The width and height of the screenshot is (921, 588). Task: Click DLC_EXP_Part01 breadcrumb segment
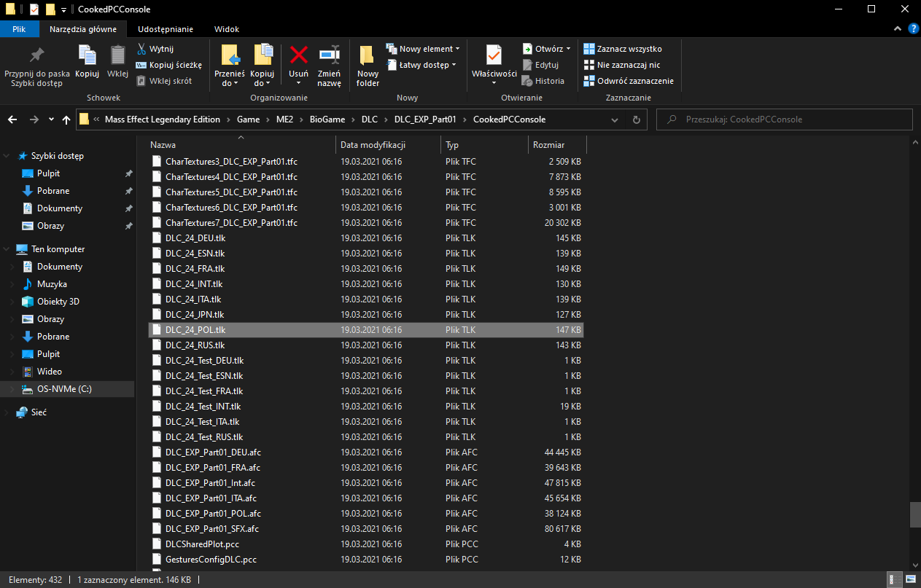(424, 119)
